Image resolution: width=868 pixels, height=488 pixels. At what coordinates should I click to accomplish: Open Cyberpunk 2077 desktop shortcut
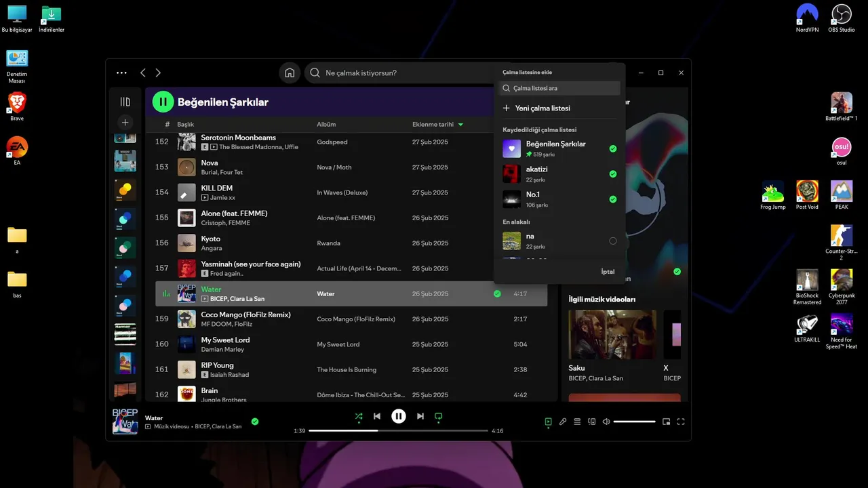pyautogui.click(x=842, y=287)
